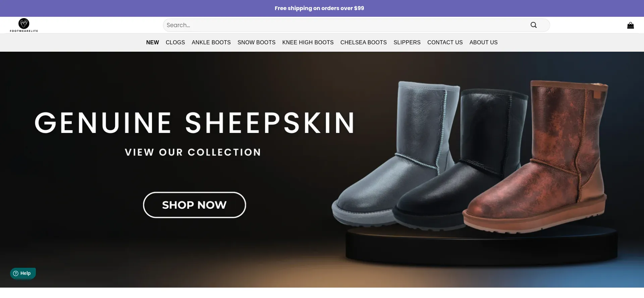Open the SNOW BOOTS category
The image size is (644, 298).
[256, 42]
